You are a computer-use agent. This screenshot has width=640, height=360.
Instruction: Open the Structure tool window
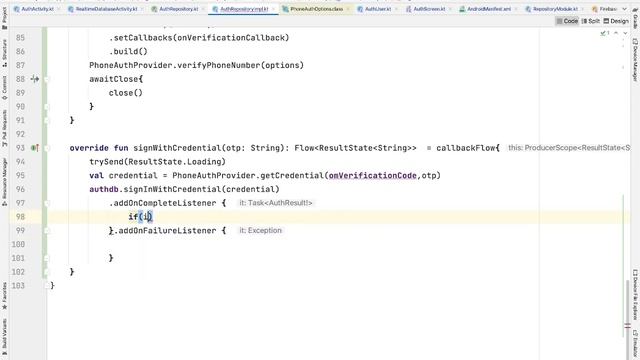point(4,53)
